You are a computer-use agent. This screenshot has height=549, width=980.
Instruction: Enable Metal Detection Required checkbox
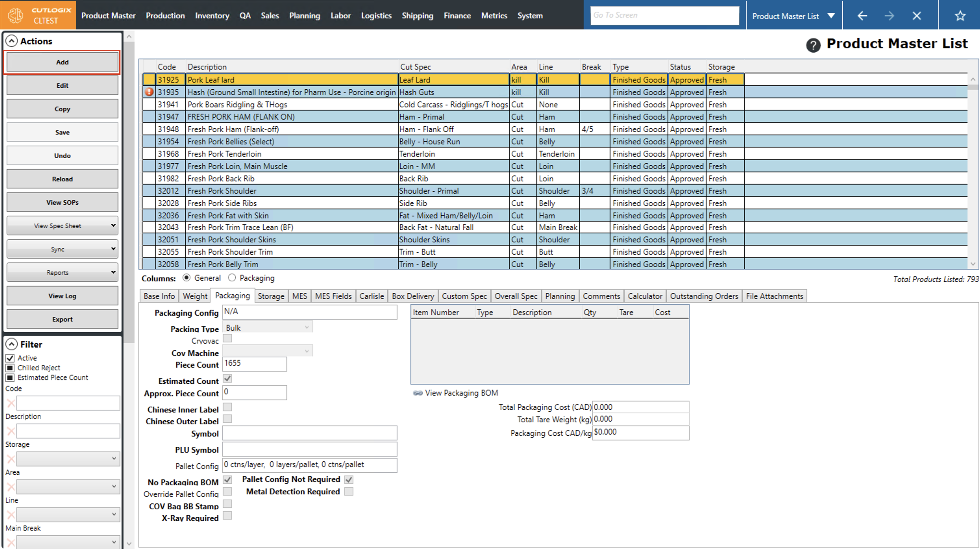pyautogui.click(x=348, y=492)
